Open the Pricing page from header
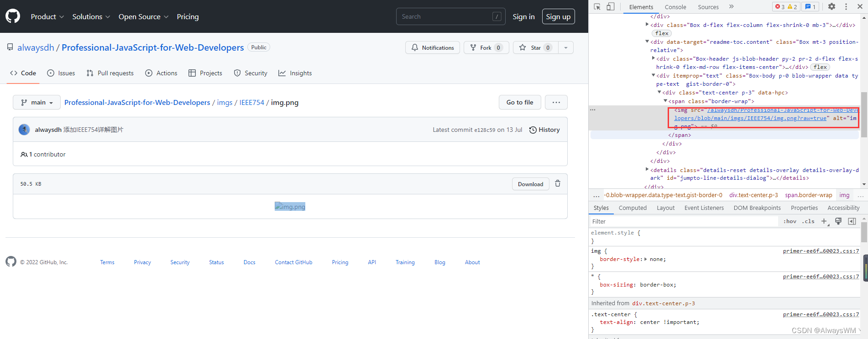Image resolution: width=868 pixels, height=339 pixels. pyautogui.click(x=188, y=16)
